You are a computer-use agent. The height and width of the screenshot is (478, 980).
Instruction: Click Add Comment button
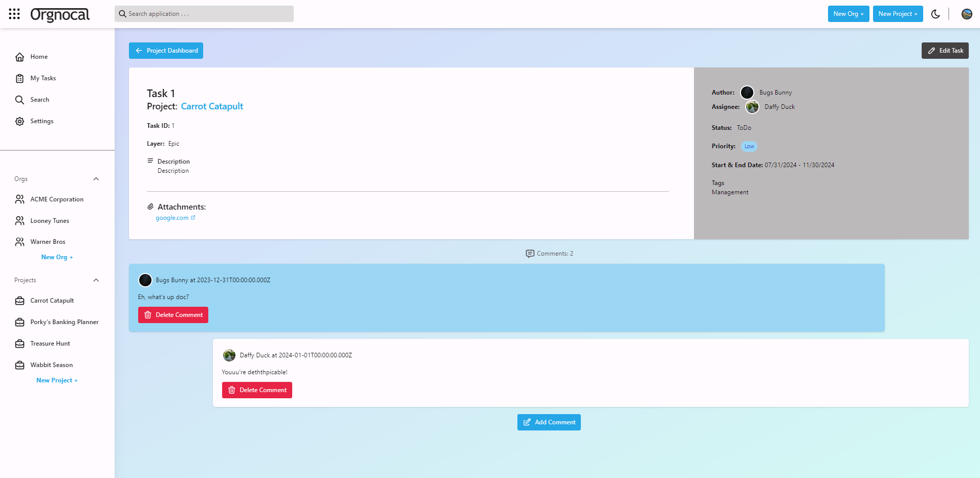(549, 422)
